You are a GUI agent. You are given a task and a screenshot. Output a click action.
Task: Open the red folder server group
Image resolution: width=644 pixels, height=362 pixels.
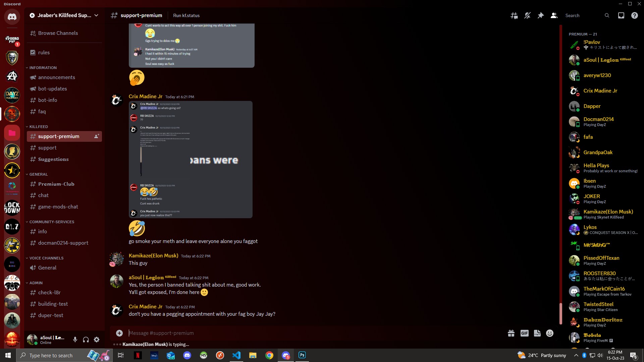12,133
